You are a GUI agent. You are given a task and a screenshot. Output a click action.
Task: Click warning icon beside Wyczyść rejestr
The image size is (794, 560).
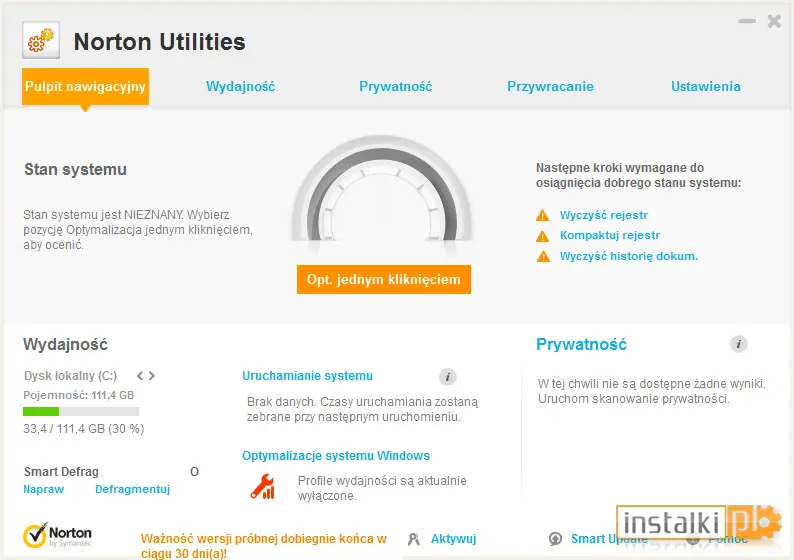click(542, 215)
